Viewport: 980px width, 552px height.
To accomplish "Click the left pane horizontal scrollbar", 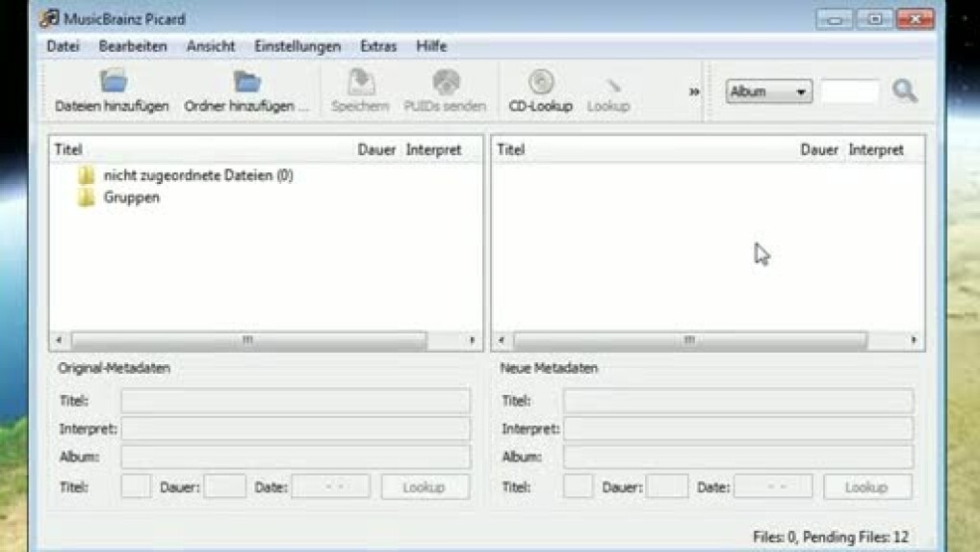I will point(247,340).
